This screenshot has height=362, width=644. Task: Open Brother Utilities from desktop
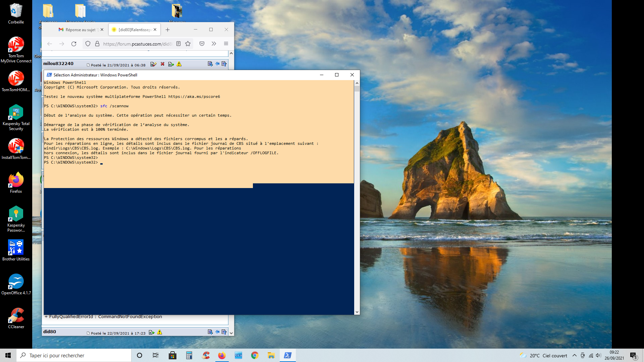point(16,250)
